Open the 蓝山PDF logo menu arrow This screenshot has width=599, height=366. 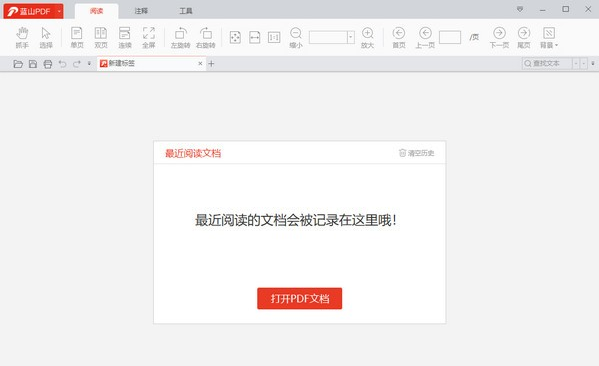tap(59, 11)
